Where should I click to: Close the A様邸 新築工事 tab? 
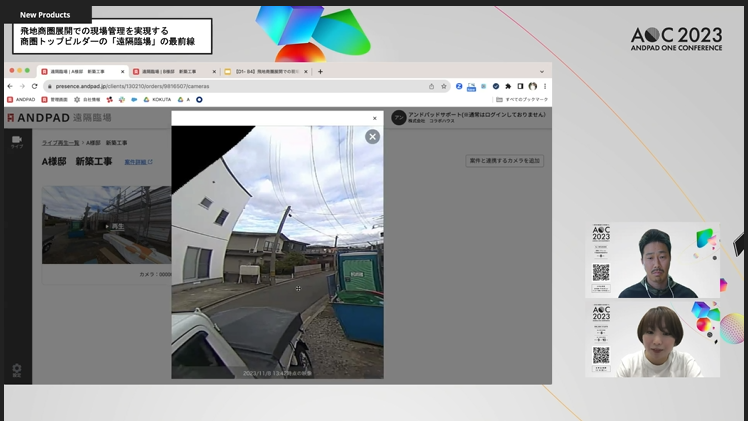(x=123, y=72)
